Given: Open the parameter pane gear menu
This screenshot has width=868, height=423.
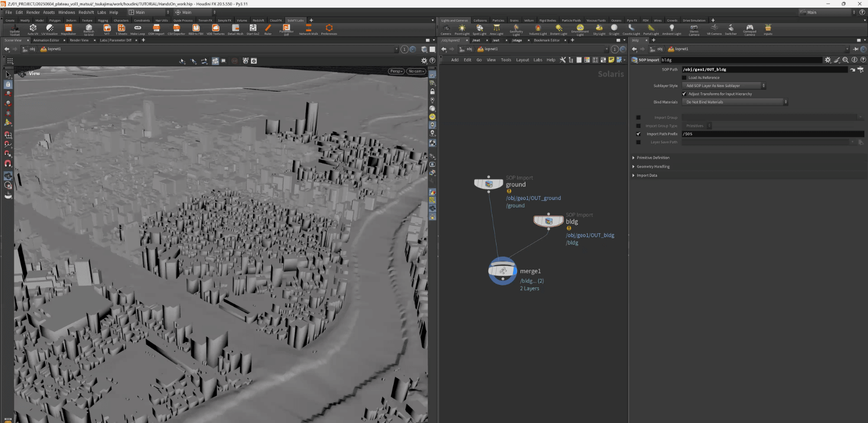Looking at the screenshot, I should [x=828, y=60].
